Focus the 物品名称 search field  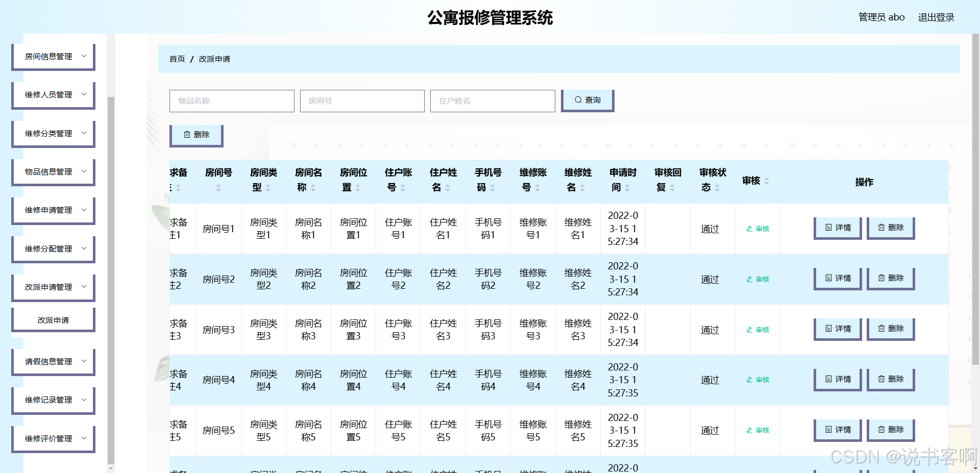click(232, 101)
